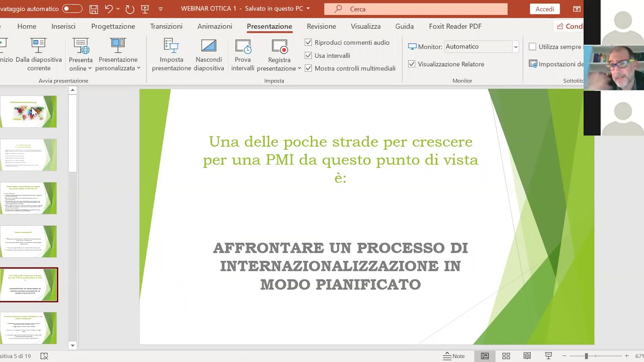Start slideshow from status bar icon

tap(548, 356)
